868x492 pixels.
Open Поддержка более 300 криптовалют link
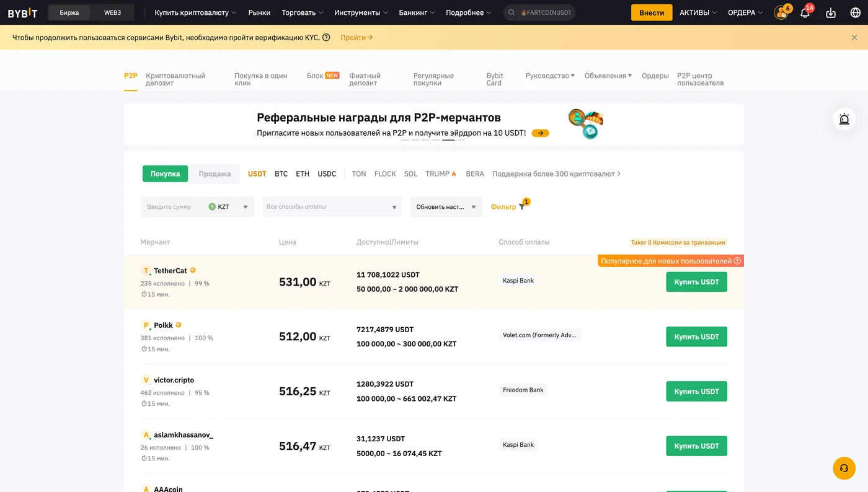coord(557,174)
